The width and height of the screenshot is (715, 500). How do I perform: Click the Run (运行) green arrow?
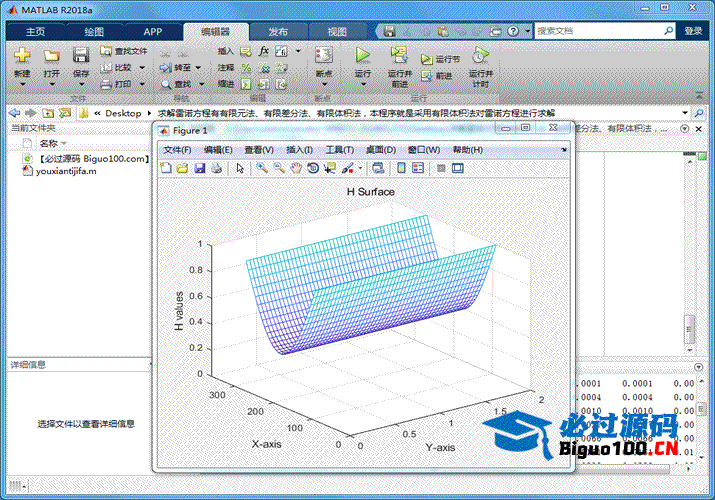pyautogui.click(x=363, y=55)
